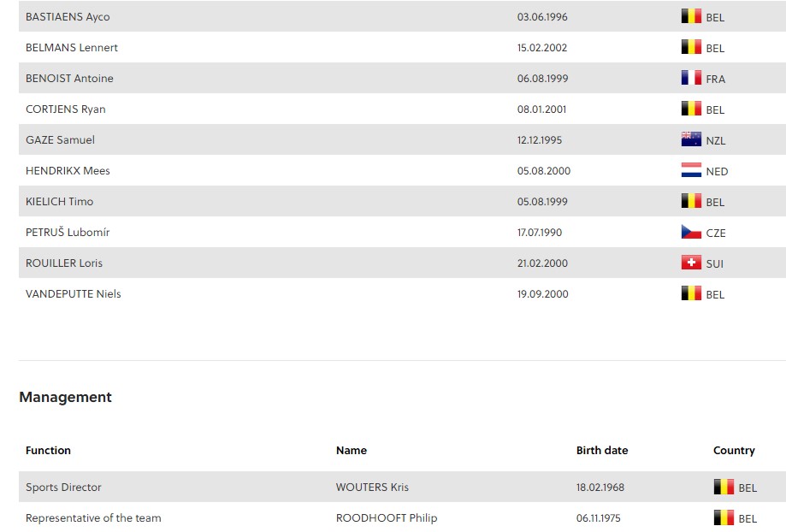The image size is (786, 532).
Task: Click the Birth date column header
Action: (602, 450)
